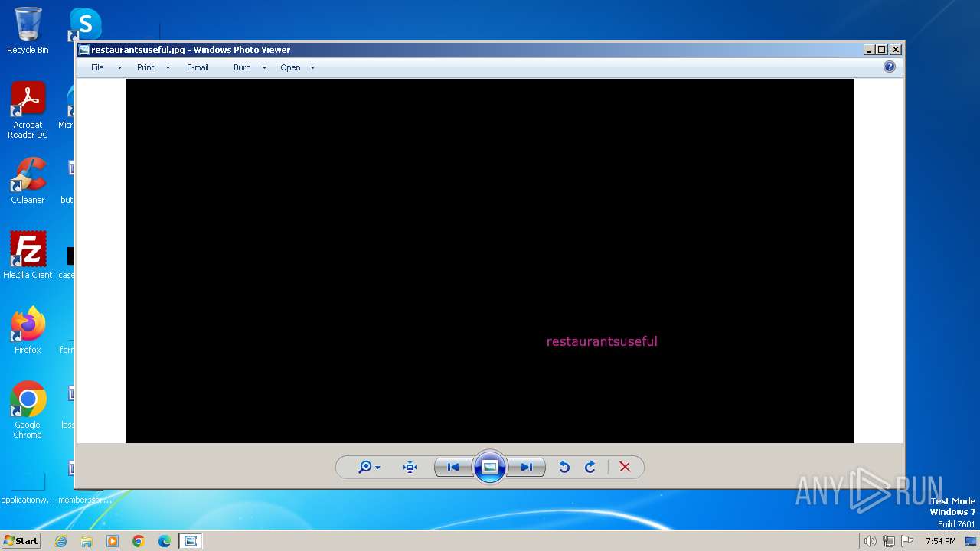Select the CCleaner desktop icon
Viewport: 980px width, 551px height.
point(28,181)
